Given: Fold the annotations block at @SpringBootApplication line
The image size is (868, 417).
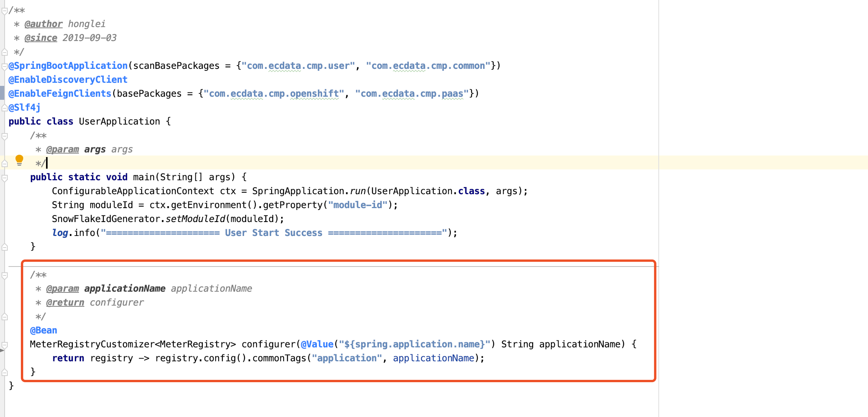Looking at the screenshot, I should pyautogui.click(x=5, y=67).
